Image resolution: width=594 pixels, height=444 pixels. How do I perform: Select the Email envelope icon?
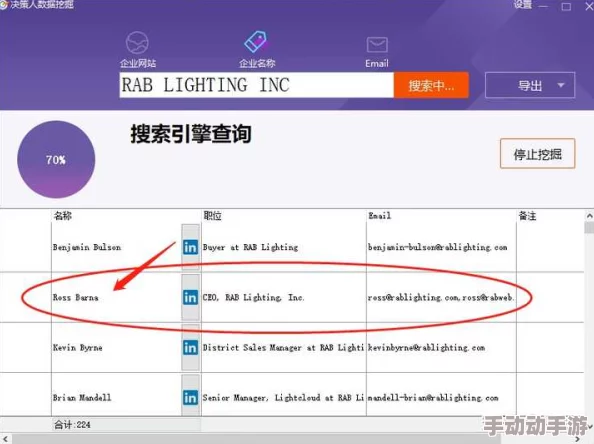pos(377,45)
